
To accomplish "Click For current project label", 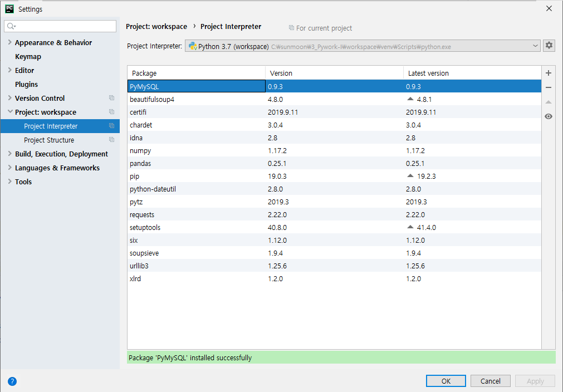I will click(x=324, y=28).
